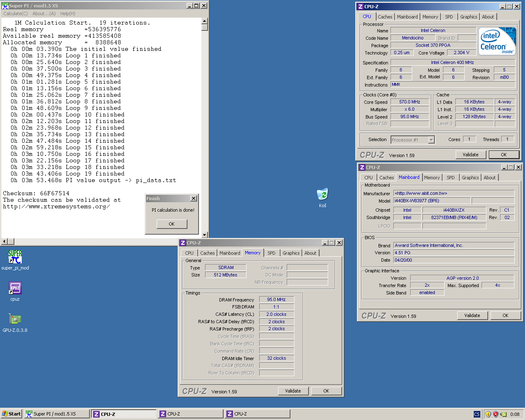Click the Super PI title bar icon

[x=5, y=6]
